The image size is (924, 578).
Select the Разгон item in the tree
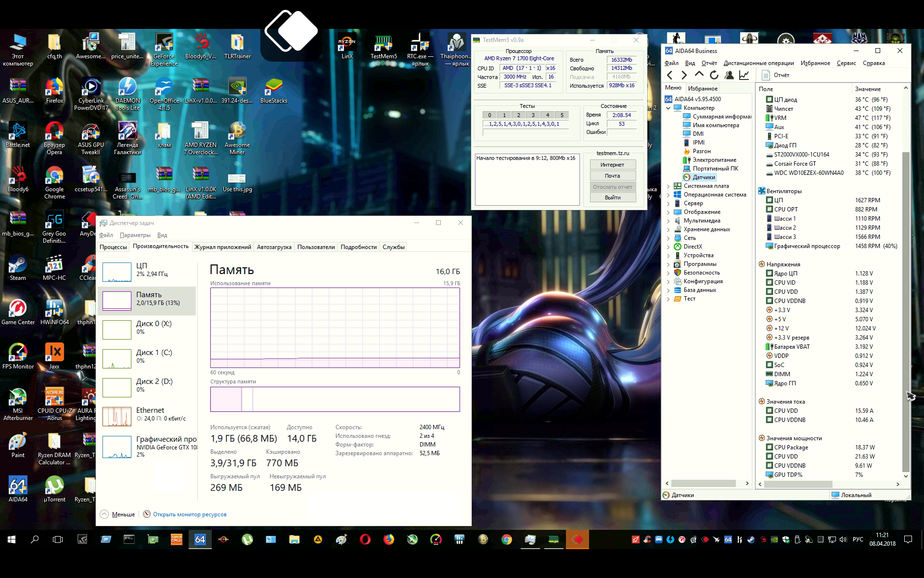click(701, 151)
